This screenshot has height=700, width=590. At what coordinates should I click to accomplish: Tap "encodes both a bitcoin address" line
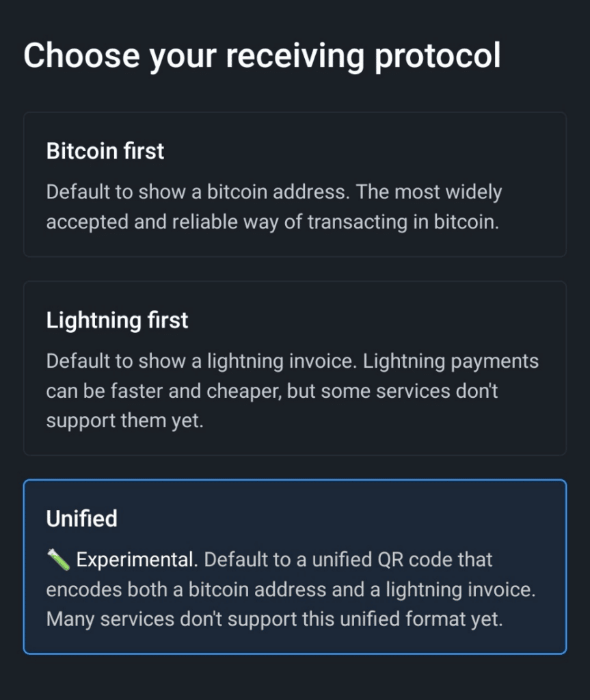[291, 590]
